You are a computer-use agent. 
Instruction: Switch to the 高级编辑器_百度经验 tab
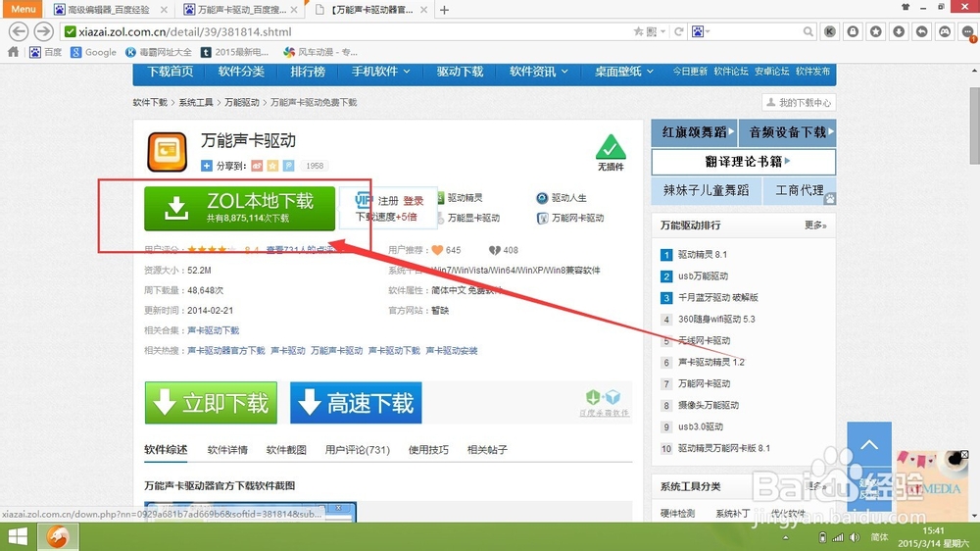pyautogui.click(x=108, y=10)
